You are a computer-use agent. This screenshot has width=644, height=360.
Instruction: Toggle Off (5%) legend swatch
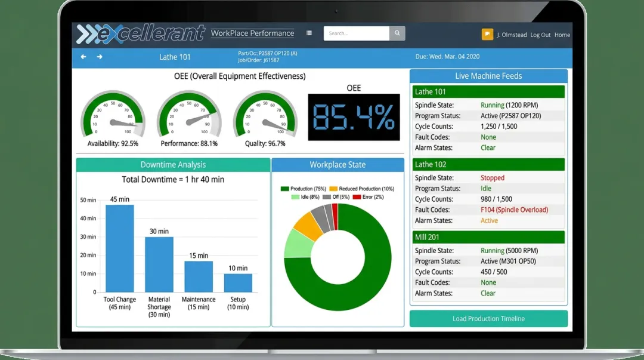[327, 197]
